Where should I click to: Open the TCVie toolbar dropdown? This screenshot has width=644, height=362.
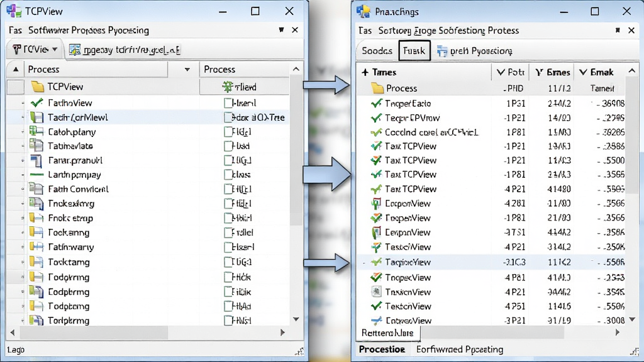pyautogui.click(x=55, y=50)
